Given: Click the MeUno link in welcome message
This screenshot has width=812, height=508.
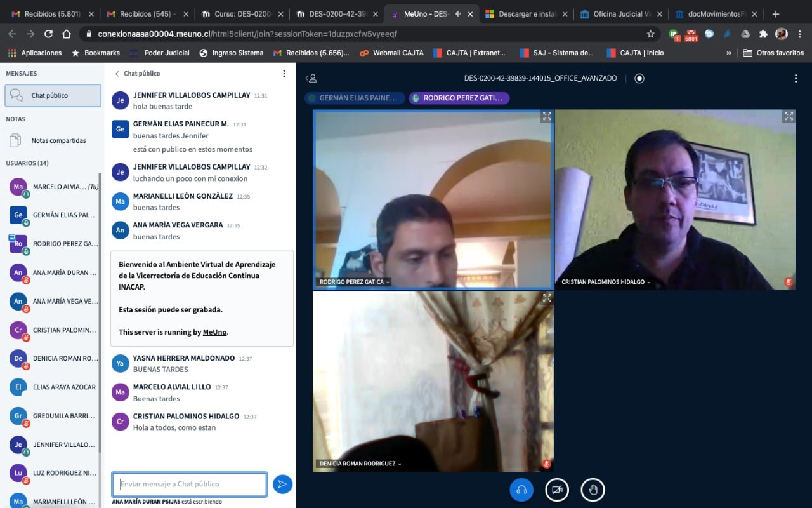Looking at the screenshot, I should click(214, 332).
